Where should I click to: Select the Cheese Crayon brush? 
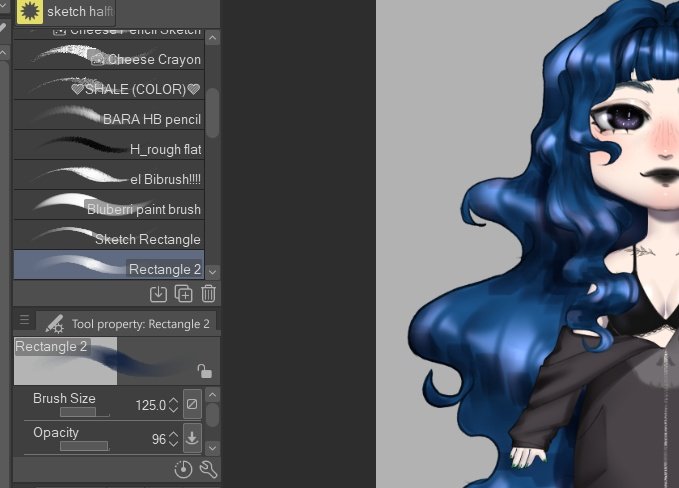(109, 55)
